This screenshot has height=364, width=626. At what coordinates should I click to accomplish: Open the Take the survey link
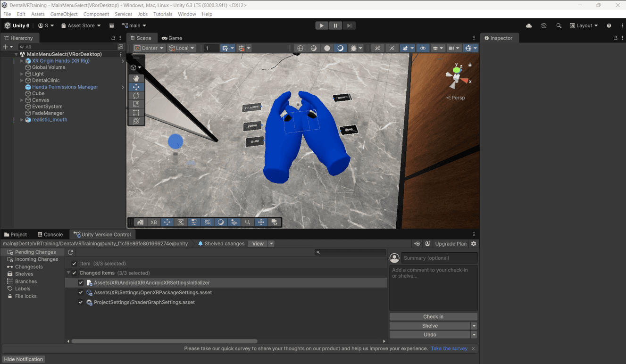click(449, 348)
